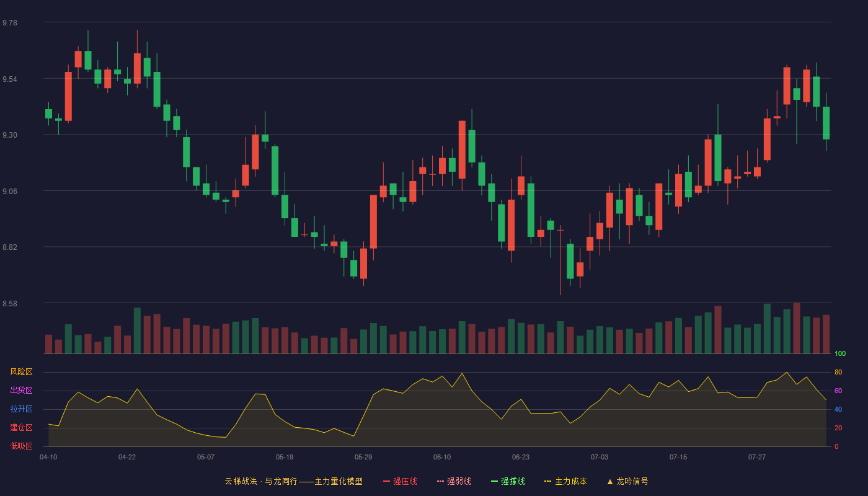This screenshot has height=496, width=868.
Task: Click the 0 value on indicator scale
Action: [x=836, y=446]
